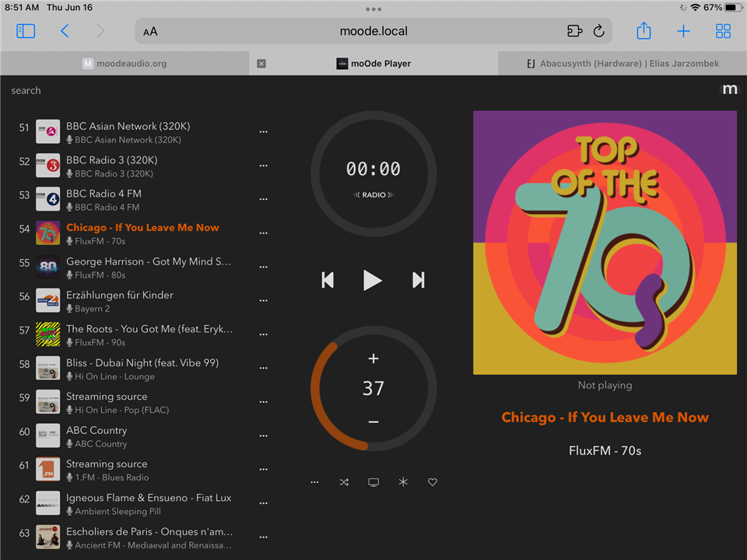Viewport: 747px width, 560px height.
Task: Open options for BBC Asian Network
Action: point(264,132)
